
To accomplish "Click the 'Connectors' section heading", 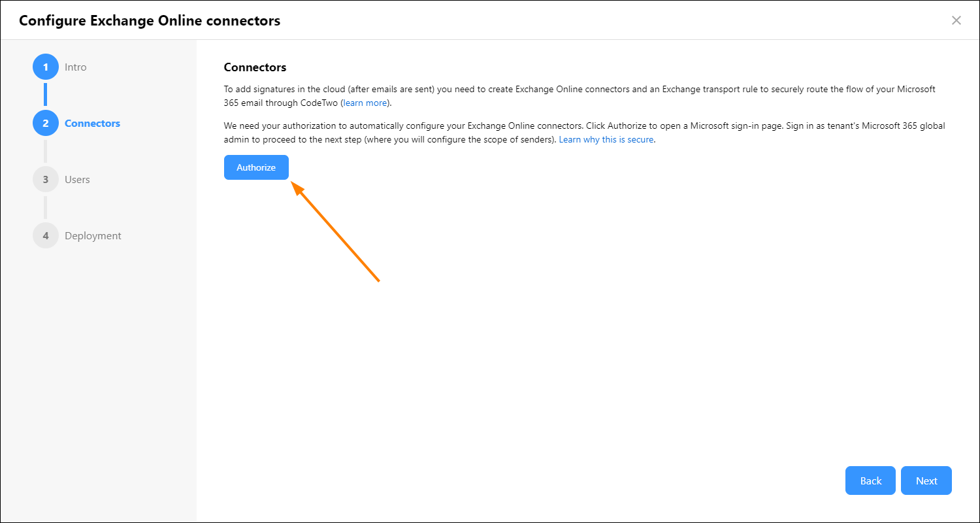I will [x=255, y=67].
